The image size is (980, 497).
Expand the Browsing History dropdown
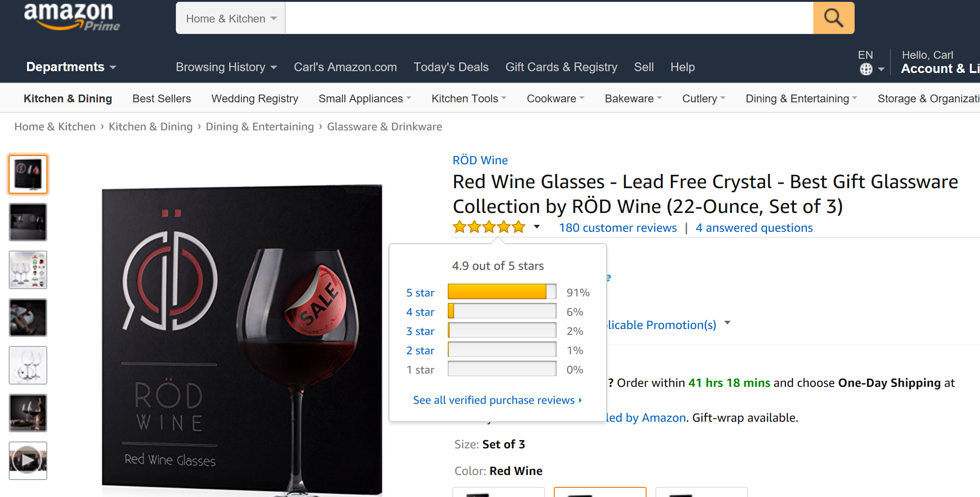click(226, 67)
